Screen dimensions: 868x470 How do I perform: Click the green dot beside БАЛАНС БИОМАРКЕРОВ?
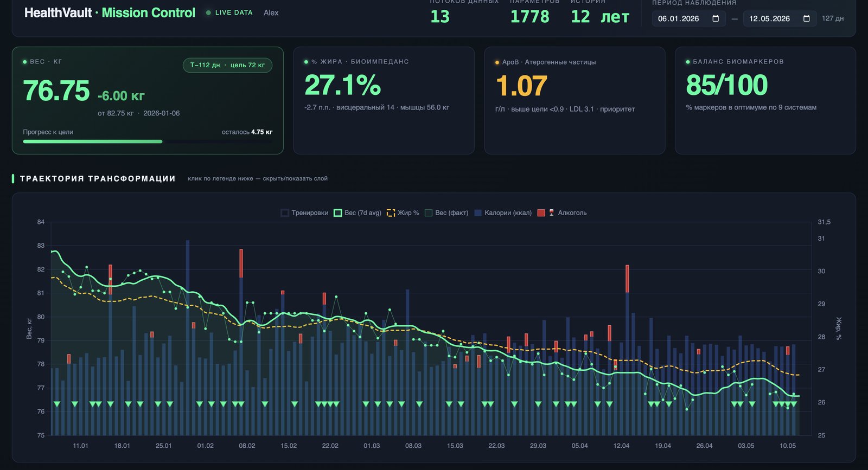pyautogui.click(x=688, y=62)
